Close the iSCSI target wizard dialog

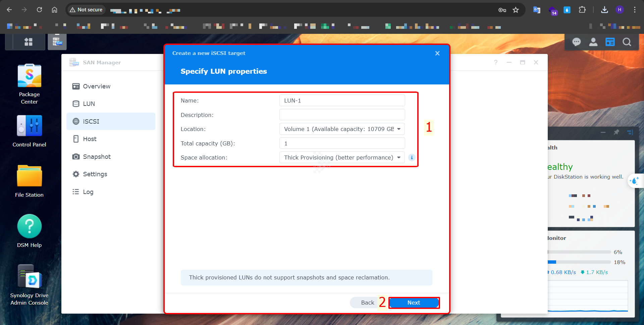point(437,53)
